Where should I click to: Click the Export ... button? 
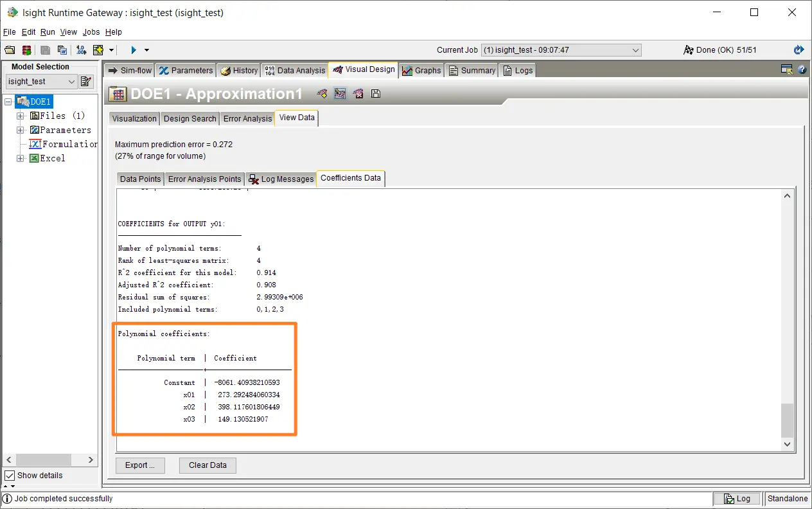tap(139, 465)
